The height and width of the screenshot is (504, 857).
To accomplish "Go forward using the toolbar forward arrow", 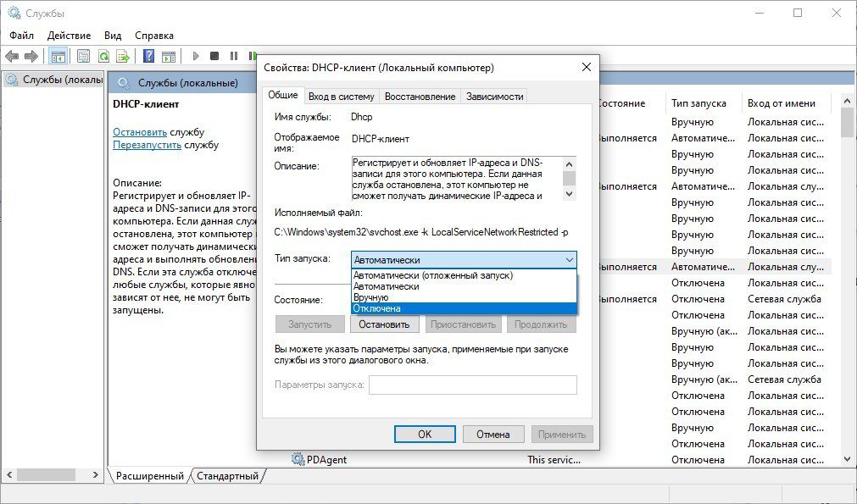I will point(31,56).
